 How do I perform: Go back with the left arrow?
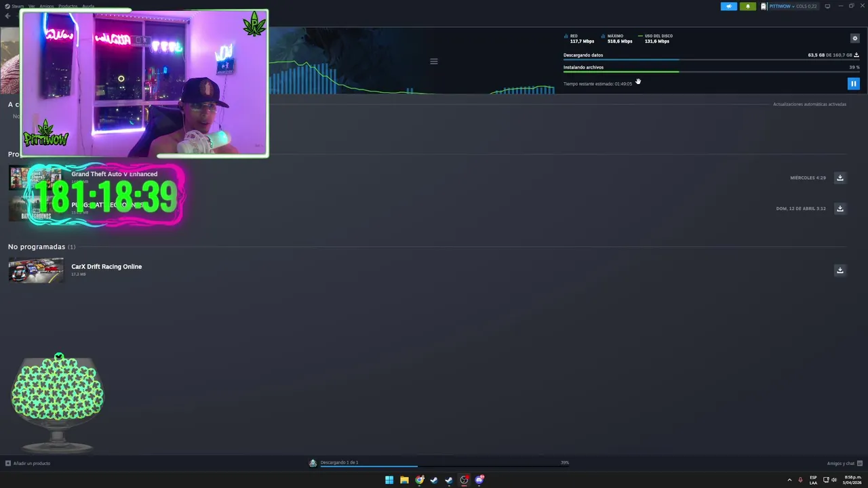pos(7,16)
